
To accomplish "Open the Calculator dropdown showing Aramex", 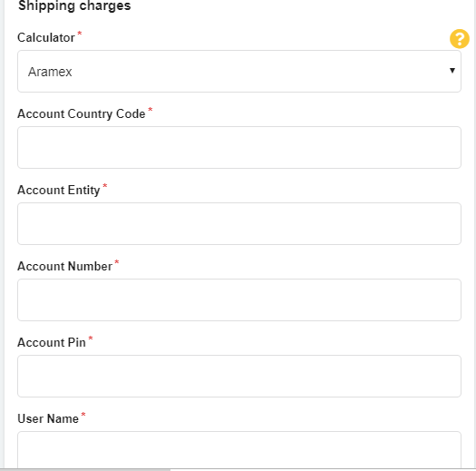I will [239, 72].
